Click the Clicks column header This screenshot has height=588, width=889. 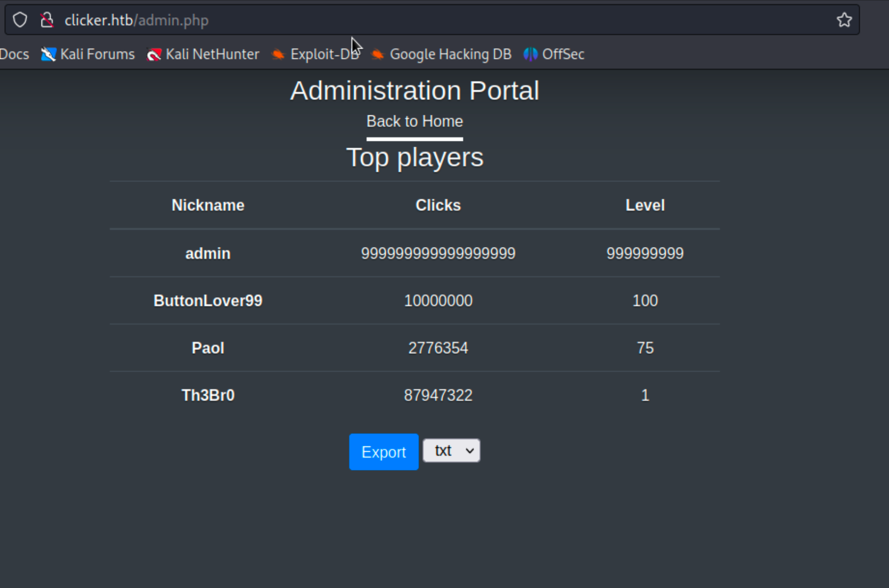click(x=438, y=205)
